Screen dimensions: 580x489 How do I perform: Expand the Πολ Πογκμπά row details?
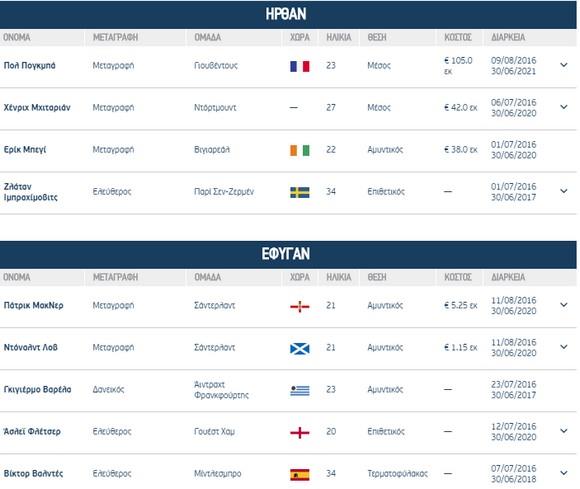coord(564,65)
